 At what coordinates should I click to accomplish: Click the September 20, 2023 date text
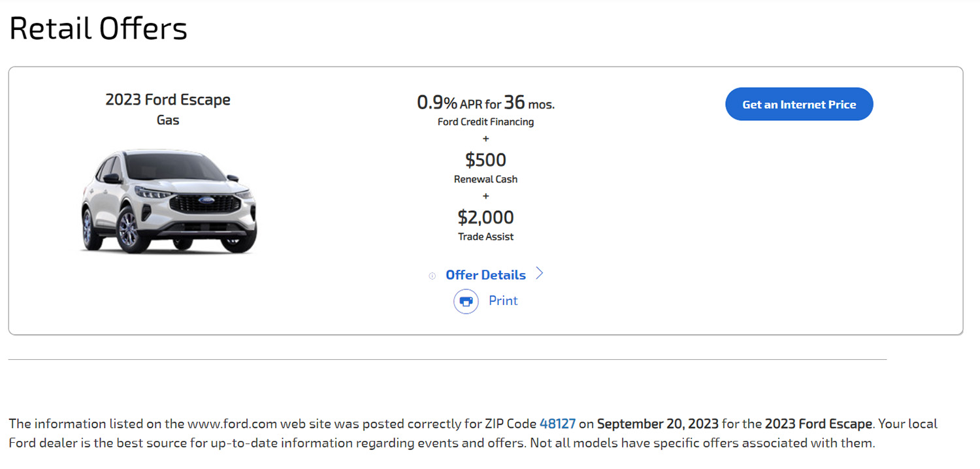(x=658, y=423)
